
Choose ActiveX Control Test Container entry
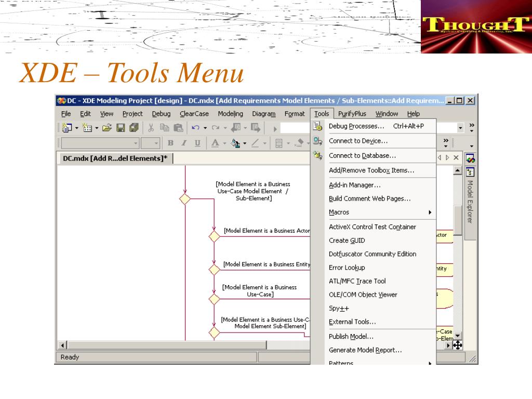[x=373, y=227]
